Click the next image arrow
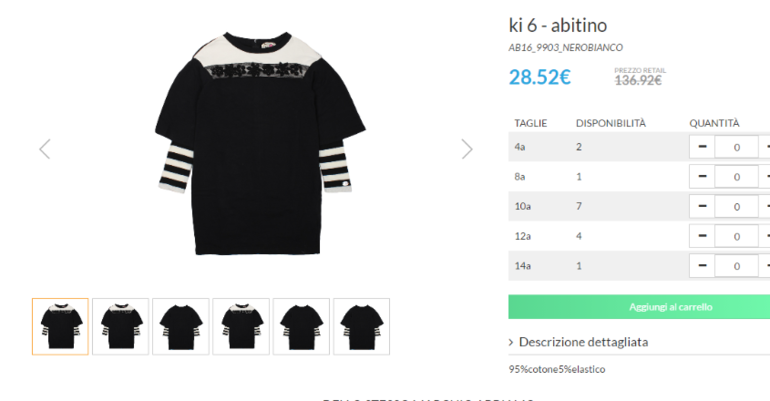770x401 pixels. click(x=467, y=149)
